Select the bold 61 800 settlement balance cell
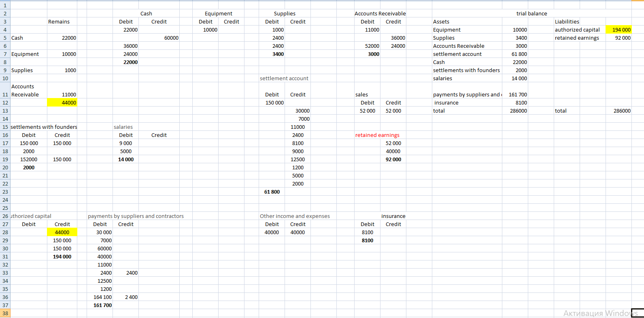Viewport: 644px width, 318px height. [272, 192]
